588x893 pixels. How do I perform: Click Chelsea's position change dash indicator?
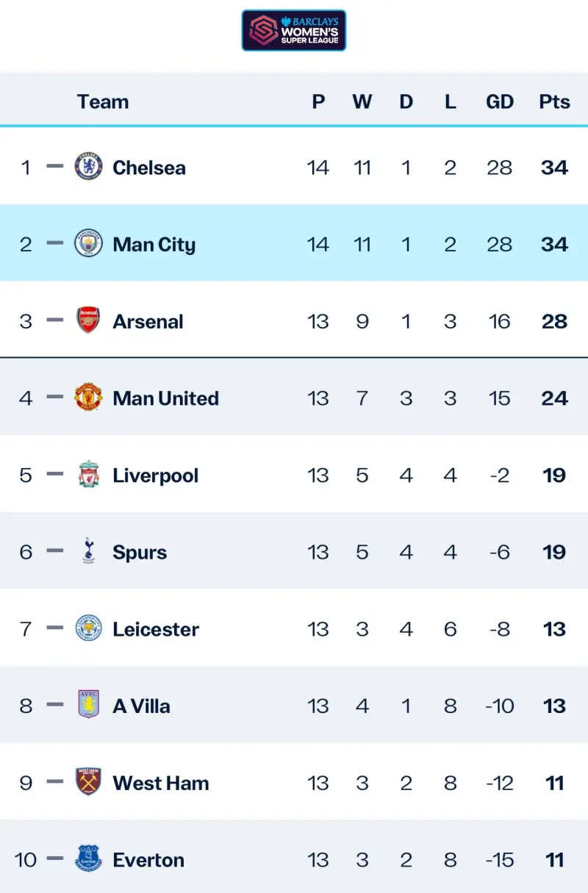coord(55,166)
